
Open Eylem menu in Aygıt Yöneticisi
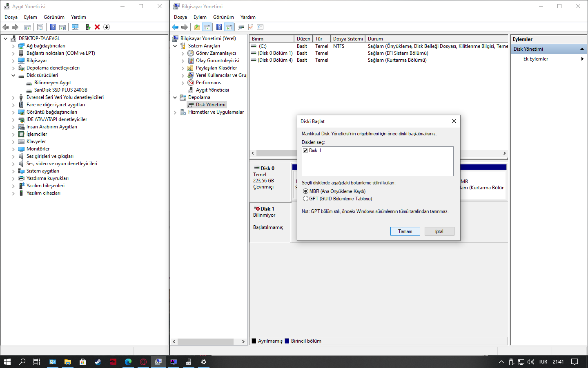click(31, 17)
